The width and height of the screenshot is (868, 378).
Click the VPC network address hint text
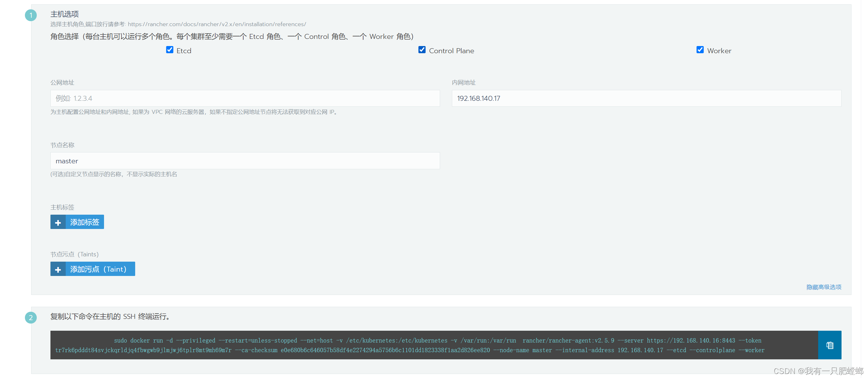(194, 112)
